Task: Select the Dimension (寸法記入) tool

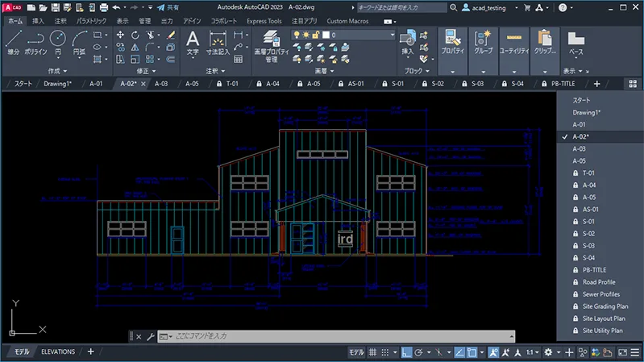Action: click(x=218, y=44)
